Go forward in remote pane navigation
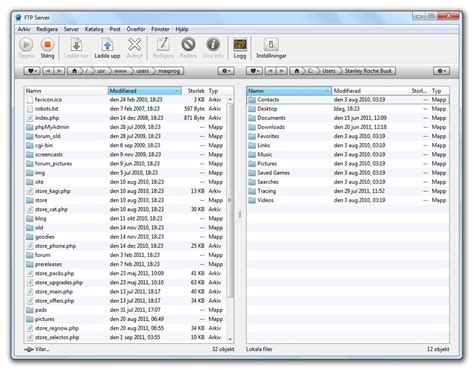 59,71
